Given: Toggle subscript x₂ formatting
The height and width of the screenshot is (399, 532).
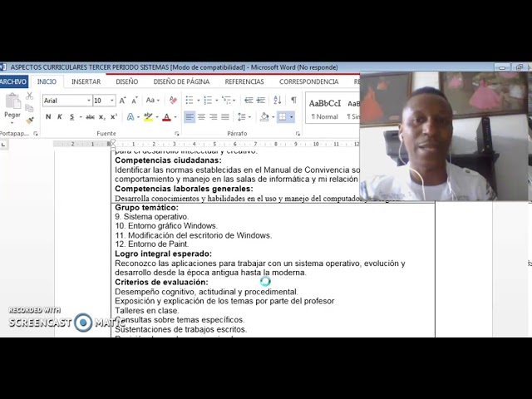Looking at the screenshot, I should pos(101,117).
